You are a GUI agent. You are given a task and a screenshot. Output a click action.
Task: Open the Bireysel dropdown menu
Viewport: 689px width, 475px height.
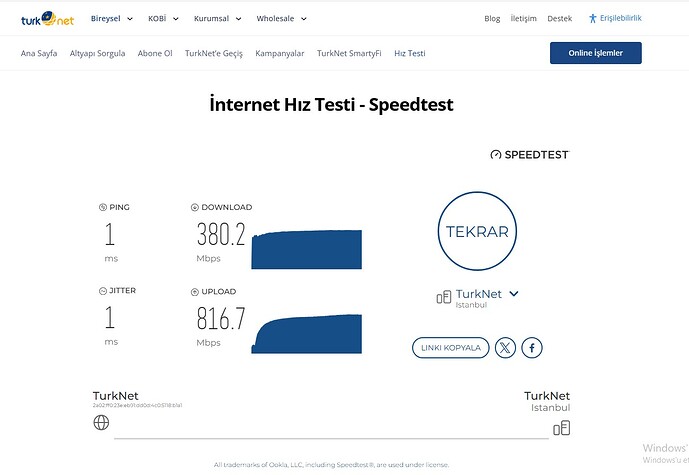click(112, 18)
